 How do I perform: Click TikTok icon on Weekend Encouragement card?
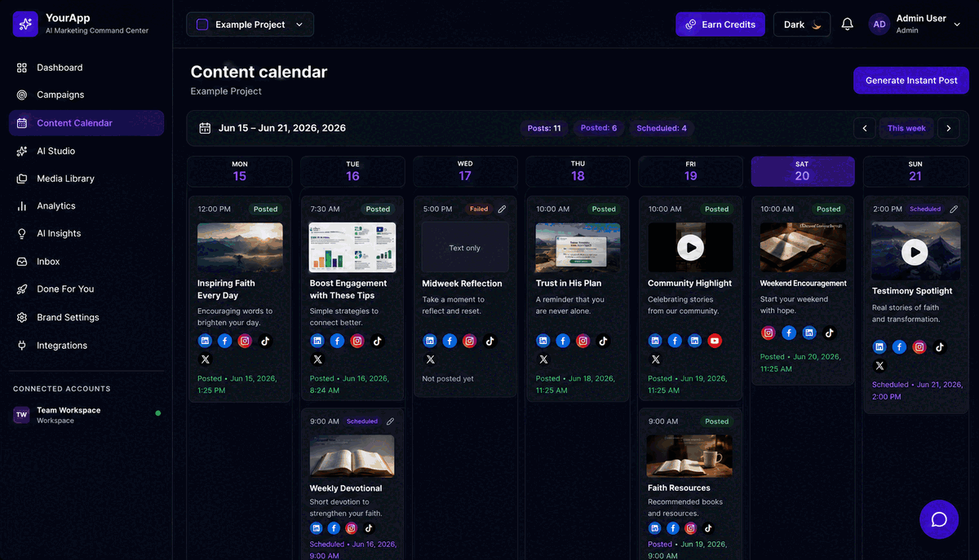829,333
